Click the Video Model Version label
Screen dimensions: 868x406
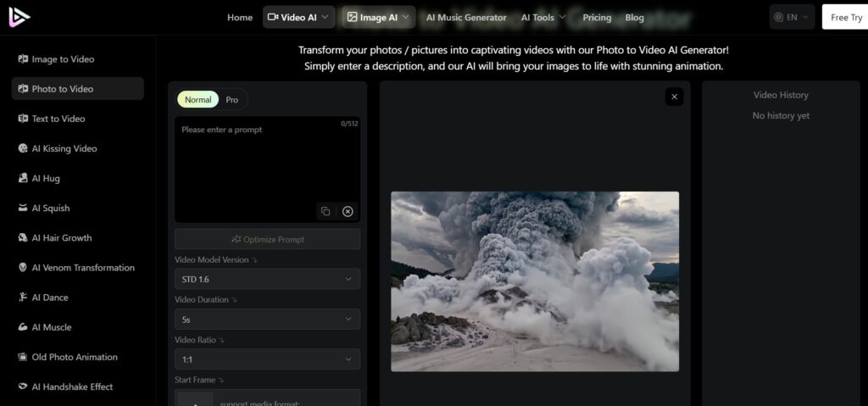[x=211, y=259]
